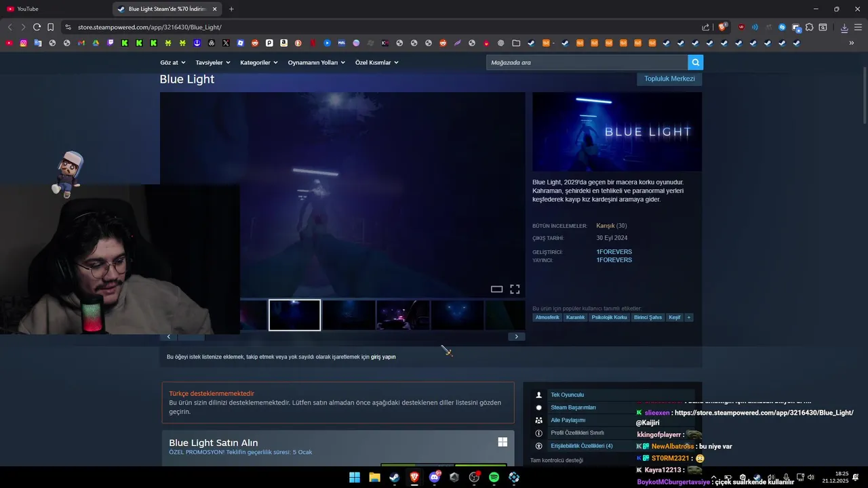Open Spotify from the taskbar
The height and width of the screenshot is (488, 868).
[494, 477]
